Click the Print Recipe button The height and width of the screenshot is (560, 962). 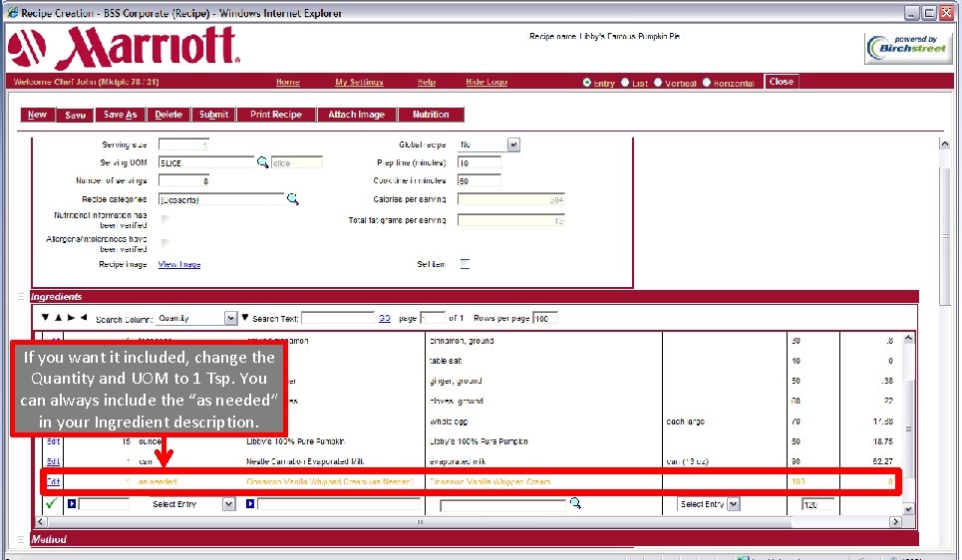276,115
